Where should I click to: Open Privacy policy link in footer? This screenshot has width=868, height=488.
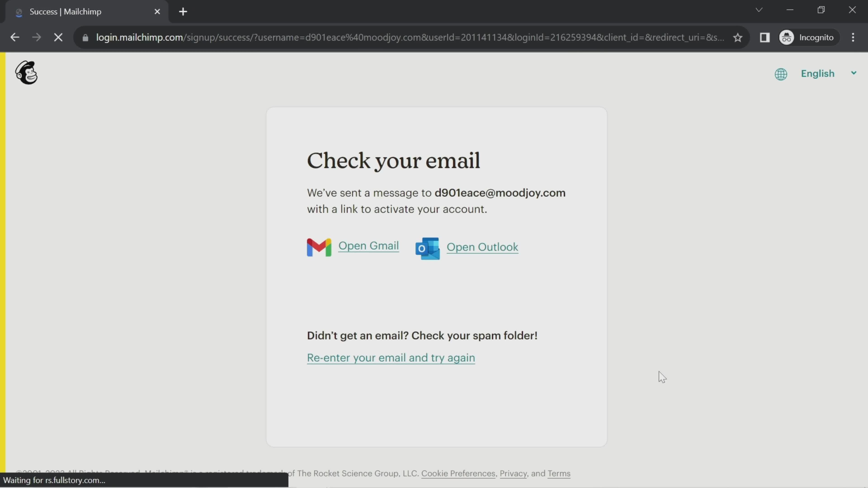(513, 473)
